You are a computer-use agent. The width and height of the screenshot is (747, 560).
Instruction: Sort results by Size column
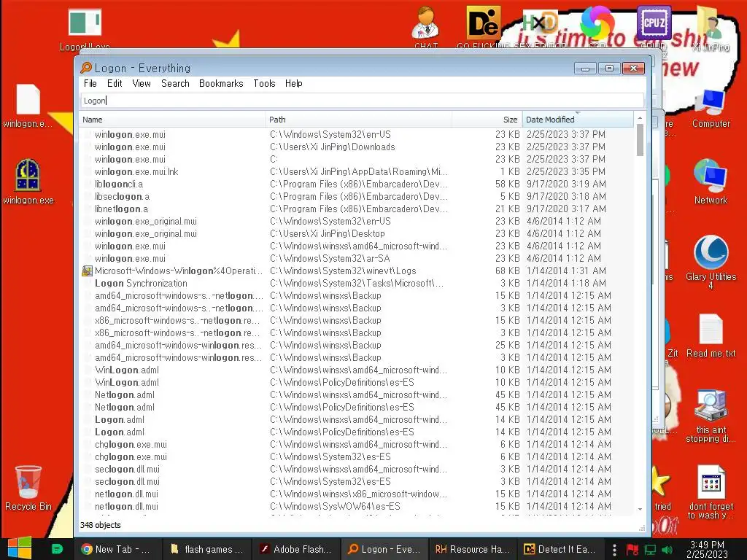(x=487, y=120)
